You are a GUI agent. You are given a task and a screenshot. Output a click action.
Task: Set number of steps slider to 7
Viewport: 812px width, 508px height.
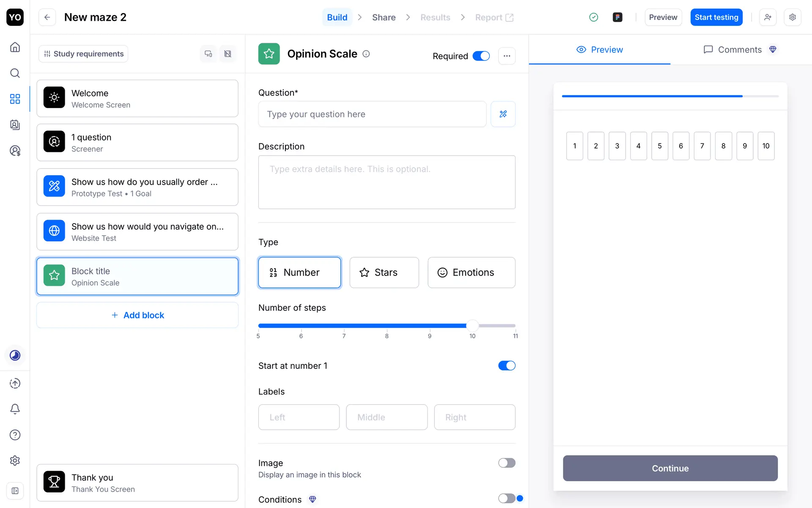pyautogui.click(x=344, y=326)
